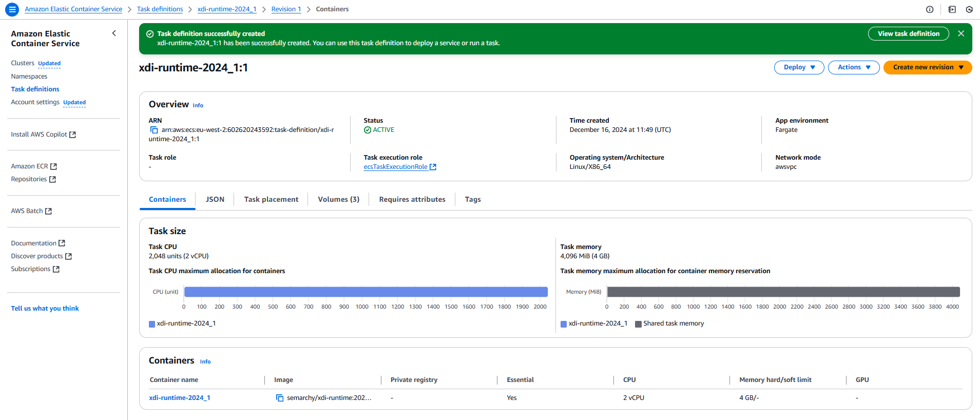This screenshot has width=980, height=420.
Task: Click the Fargate app environment value
Action: click(786, 130)
